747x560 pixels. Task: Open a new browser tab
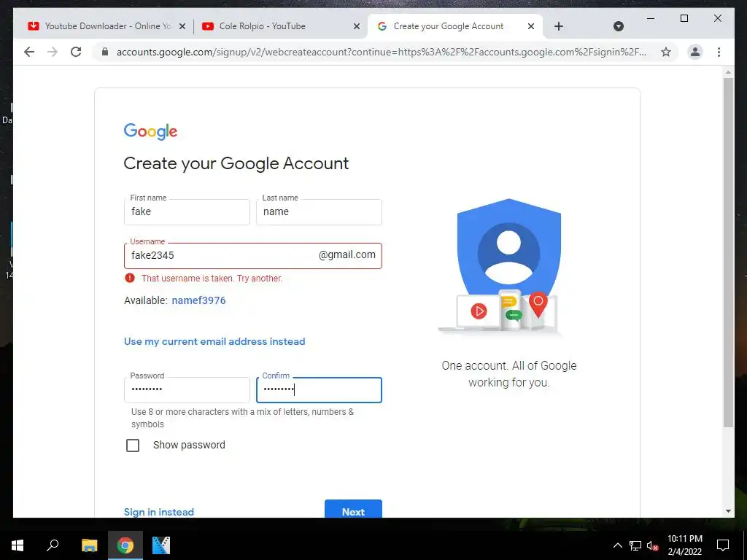[559, 26]
